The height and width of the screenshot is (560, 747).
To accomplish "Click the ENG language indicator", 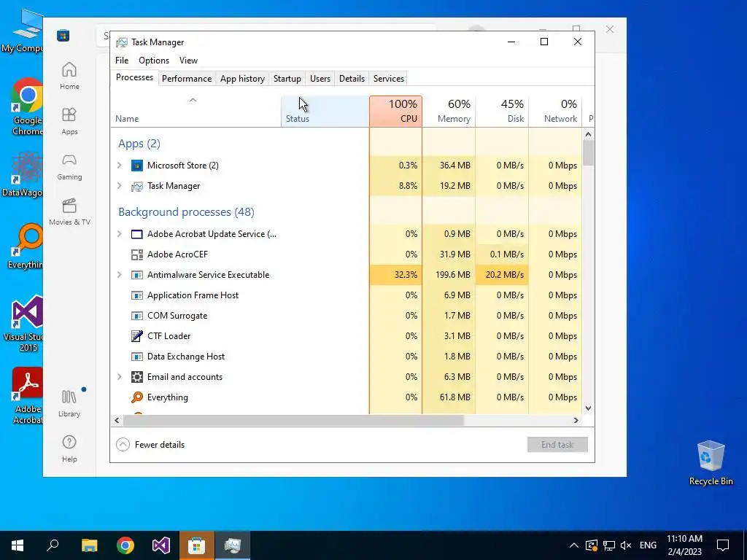I will pyautogui.click(x=648, y=545).
